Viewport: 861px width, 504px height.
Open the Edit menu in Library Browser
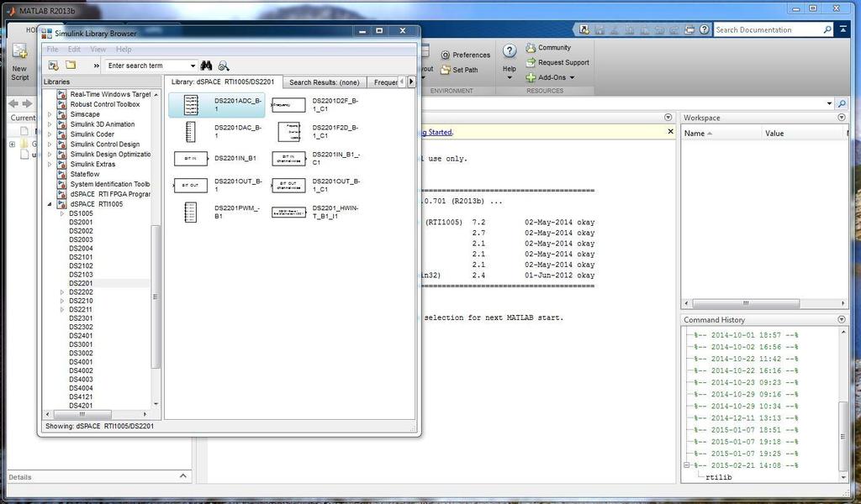(74, 50)
